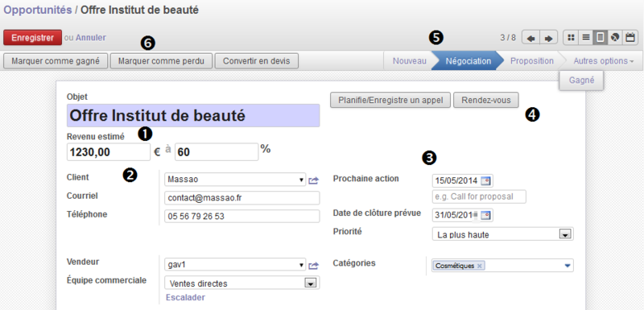Expand Autres options stage menu
Viewport: 644px width, 310px height.
click(x=603, y=61)
